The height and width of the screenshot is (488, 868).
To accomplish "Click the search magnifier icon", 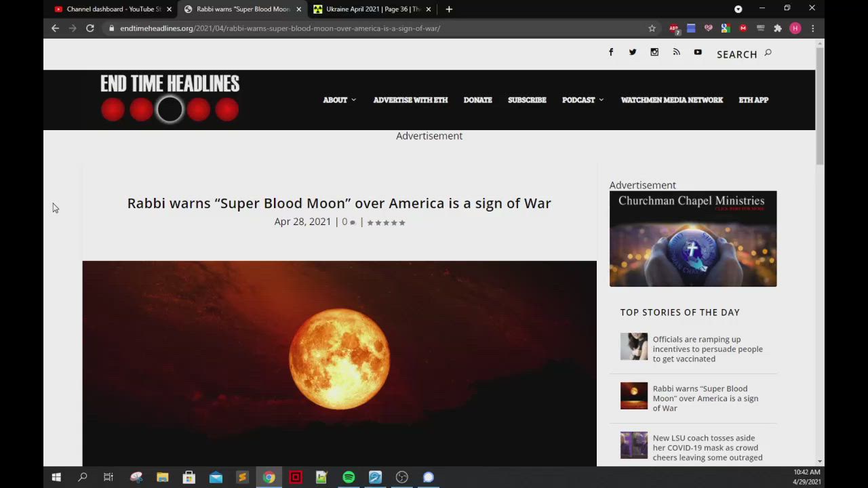I will point(768,53).
